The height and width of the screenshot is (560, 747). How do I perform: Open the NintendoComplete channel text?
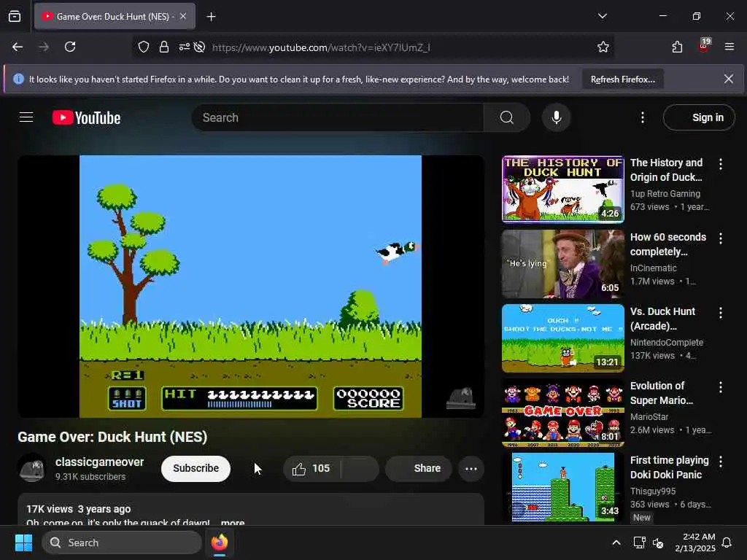(667, 343)
